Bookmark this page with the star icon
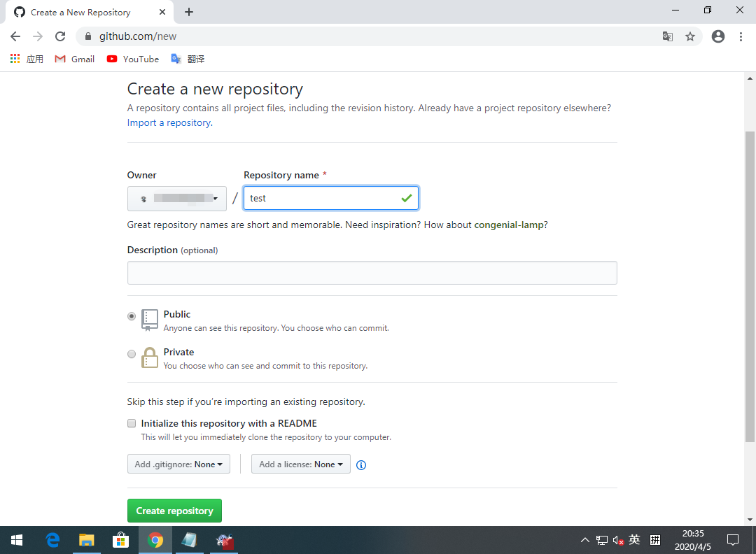The width and height of the screenshot is (756, 554). point(690,36)
